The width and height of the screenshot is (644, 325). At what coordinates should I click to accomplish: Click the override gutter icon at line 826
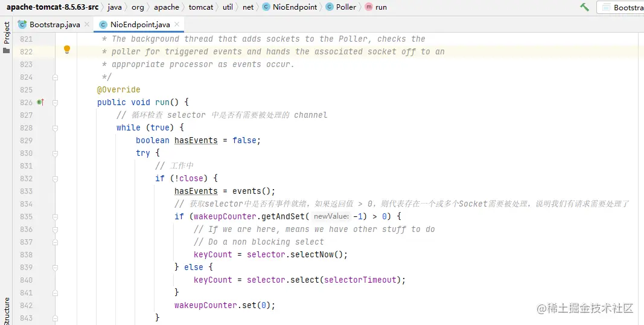tap(40, 102)
